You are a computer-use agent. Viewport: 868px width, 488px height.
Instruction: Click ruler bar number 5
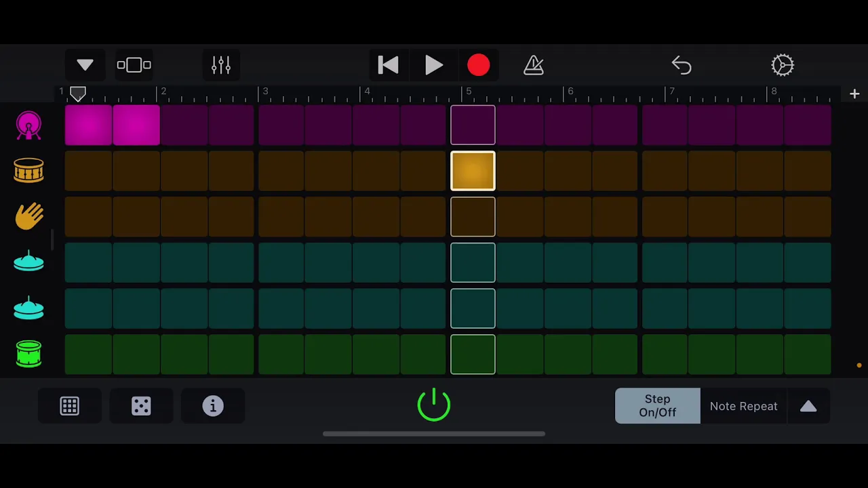[469, 91]
